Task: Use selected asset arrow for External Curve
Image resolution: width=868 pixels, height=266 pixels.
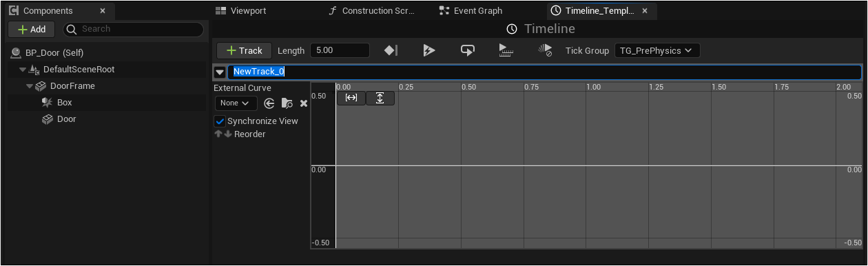Action: (269, 103)
